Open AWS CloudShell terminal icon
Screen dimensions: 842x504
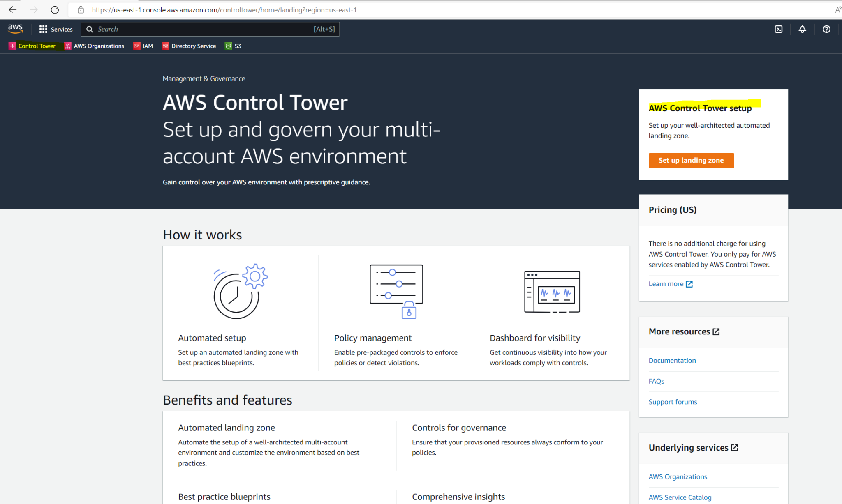(x=778, y=29)
